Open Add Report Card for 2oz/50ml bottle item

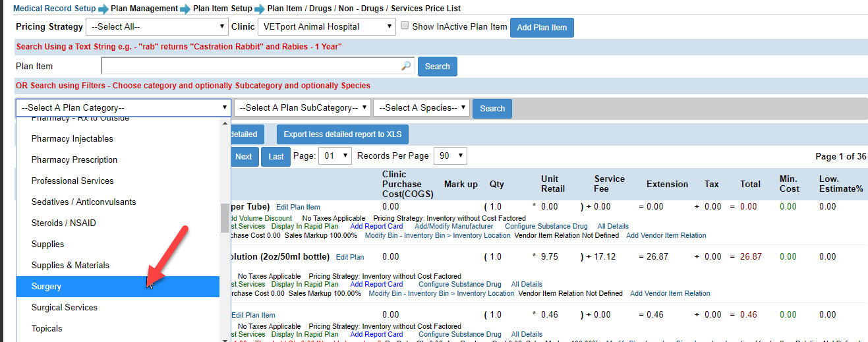pyautogui.click(x=376, y=284)
